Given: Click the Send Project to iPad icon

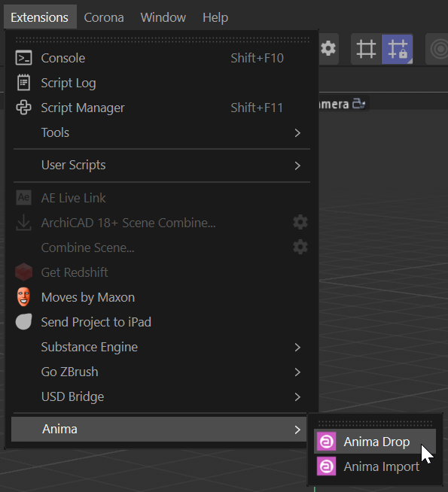Looking at the screenshot, I should [23, 322].
